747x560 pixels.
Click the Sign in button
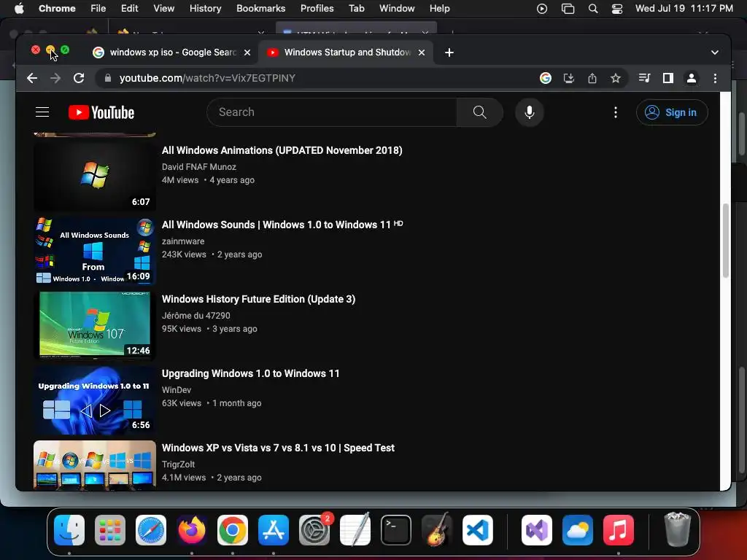672,112
